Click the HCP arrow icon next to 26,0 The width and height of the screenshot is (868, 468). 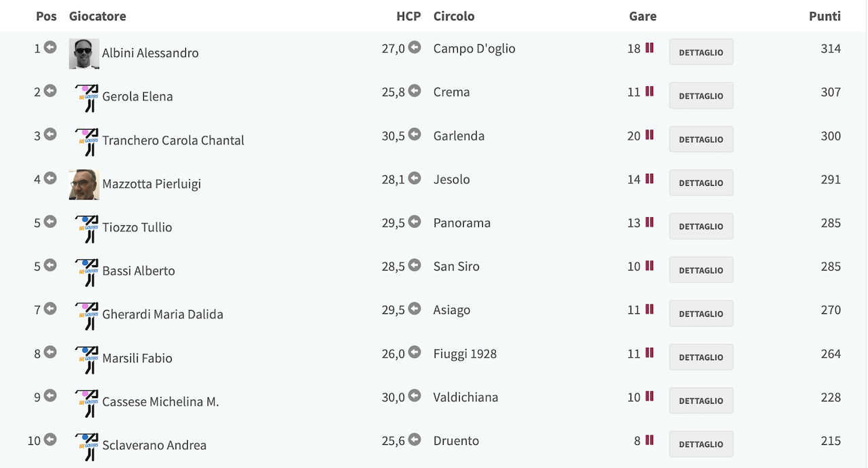click(414, 353)
